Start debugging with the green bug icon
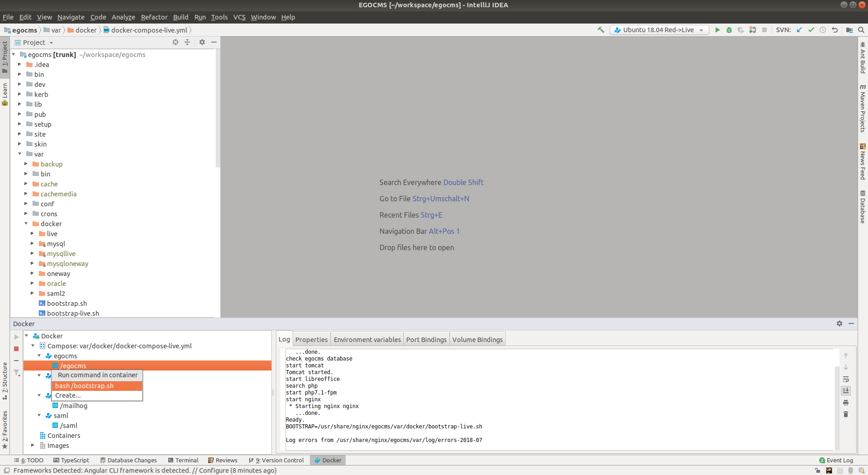 (x=729, y=30)
